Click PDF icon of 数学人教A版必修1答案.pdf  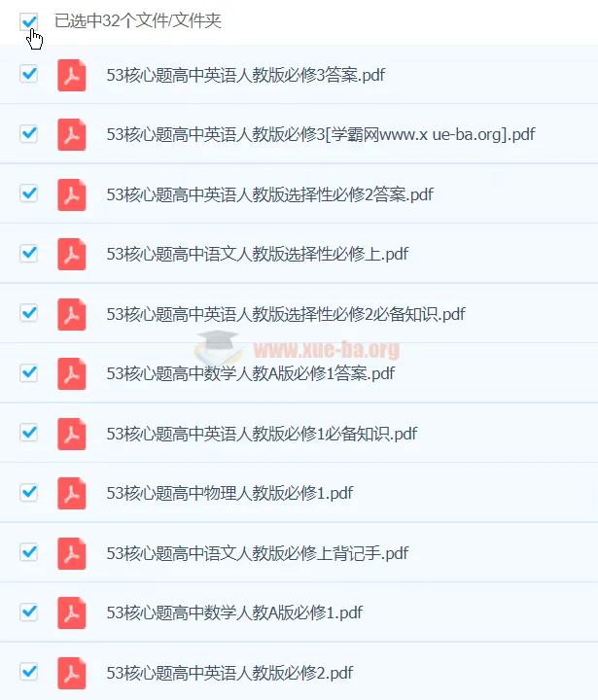point(71,373)
